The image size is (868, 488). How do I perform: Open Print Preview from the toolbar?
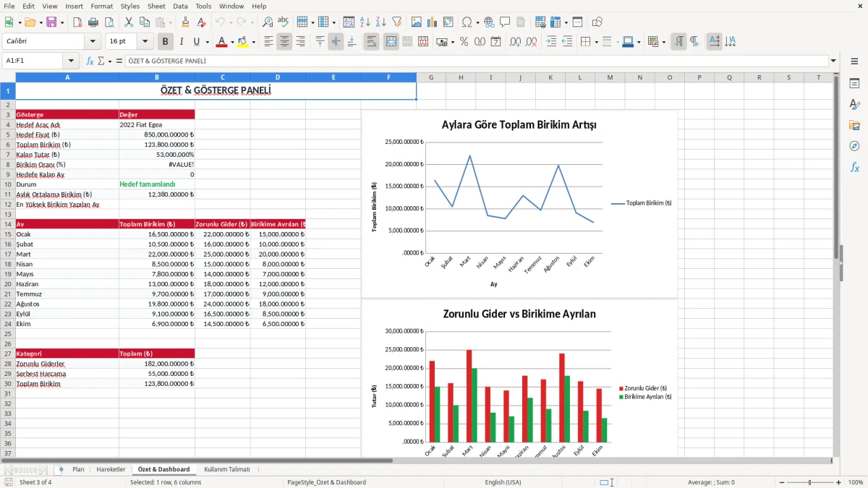[109, 22]
